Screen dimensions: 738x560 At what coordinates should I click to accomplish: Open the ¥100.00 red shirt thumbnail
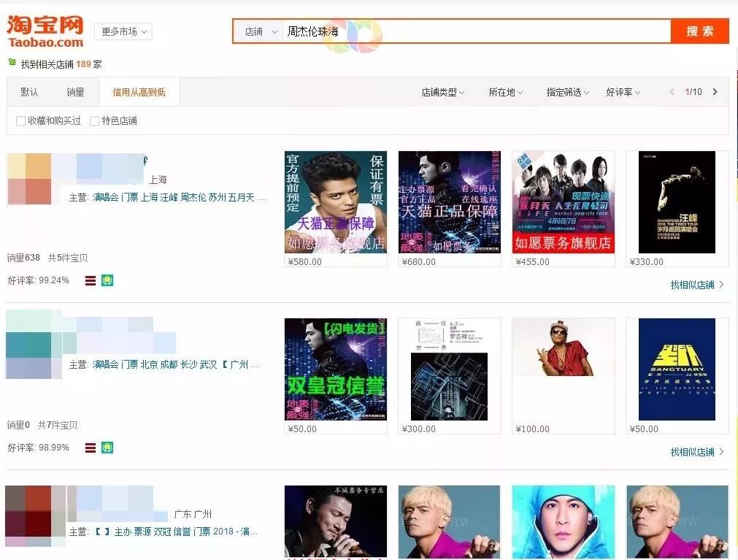tap(564, 348)
